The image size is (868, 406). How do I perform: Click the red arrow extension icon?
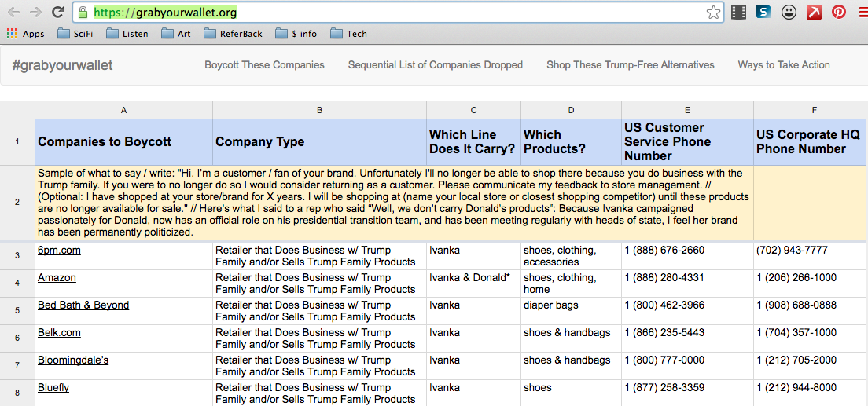[x=814, y=12]
